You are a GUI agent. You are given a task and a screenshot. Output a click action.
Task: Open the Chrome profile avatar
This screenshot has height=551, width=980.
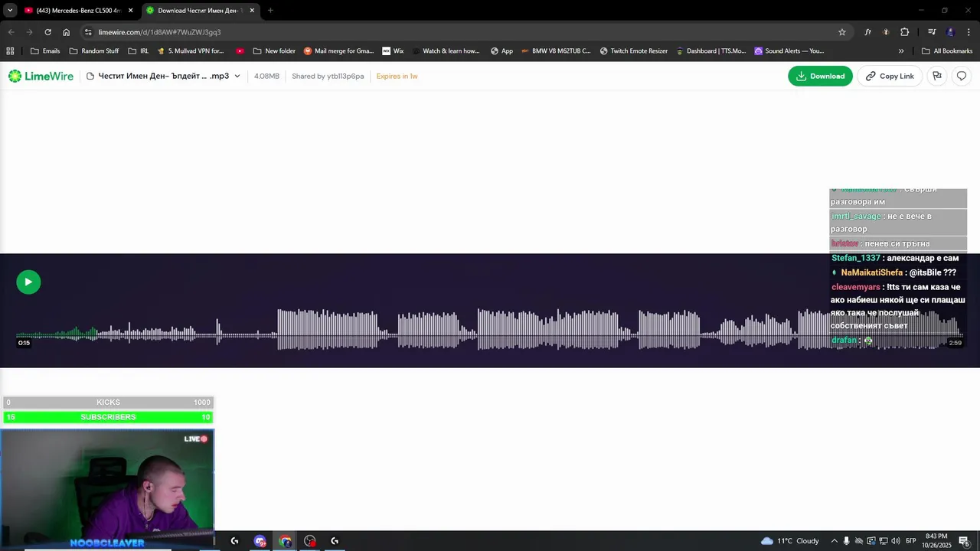[951, 32]
